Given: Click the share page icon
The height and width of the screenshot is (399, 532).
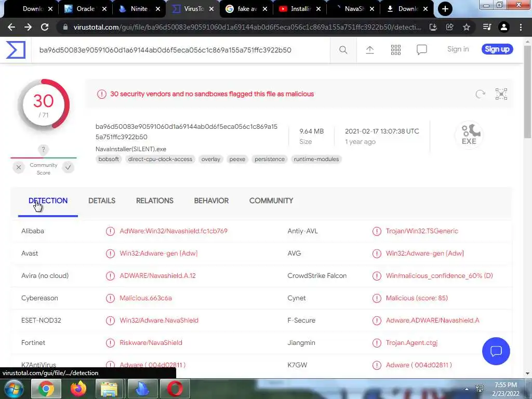Looking at the screenshot, I should (449, 27).
